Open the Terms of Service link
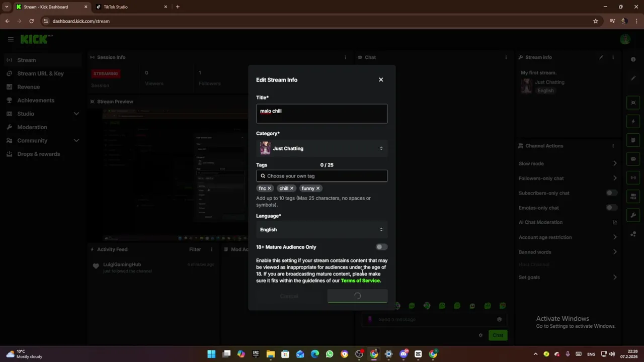 tap(360, 281)
